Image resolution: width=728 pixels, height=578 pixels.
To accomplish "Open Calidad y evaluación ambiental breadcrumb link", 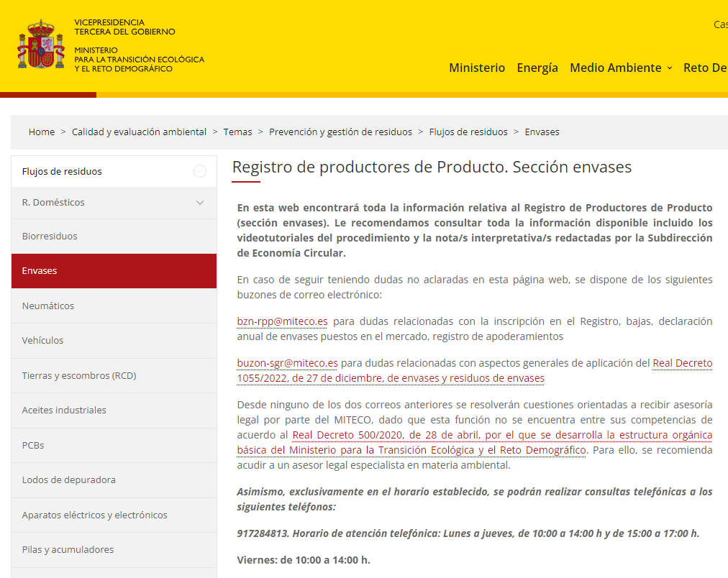I will pyautogui.click(x=139, y=132).
